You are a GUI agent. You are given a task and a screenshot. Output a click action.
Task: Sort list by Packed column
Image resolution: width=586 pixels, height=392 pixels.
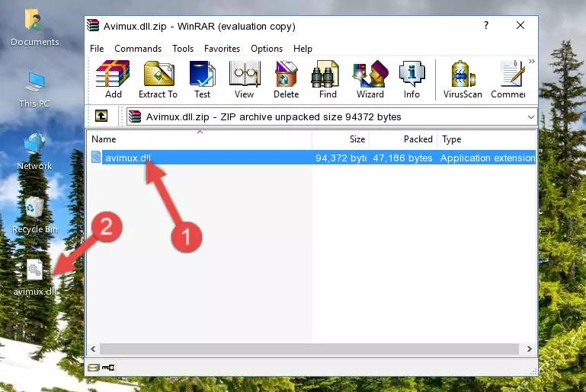403,139
